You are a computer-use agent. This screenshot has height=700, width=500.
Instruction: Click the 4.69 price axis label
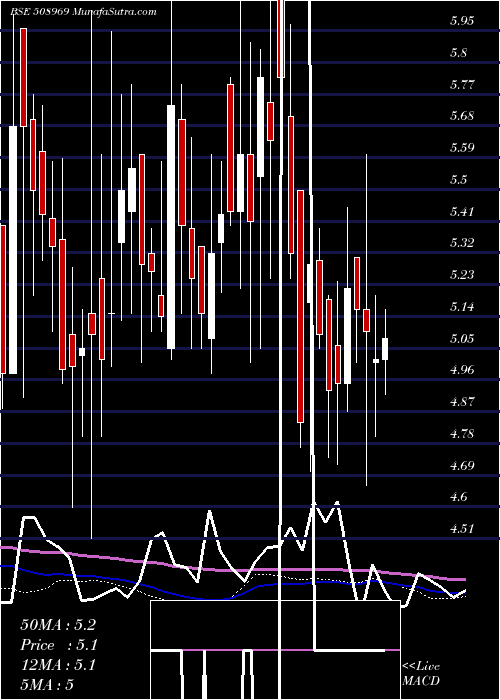click(462, 466)
